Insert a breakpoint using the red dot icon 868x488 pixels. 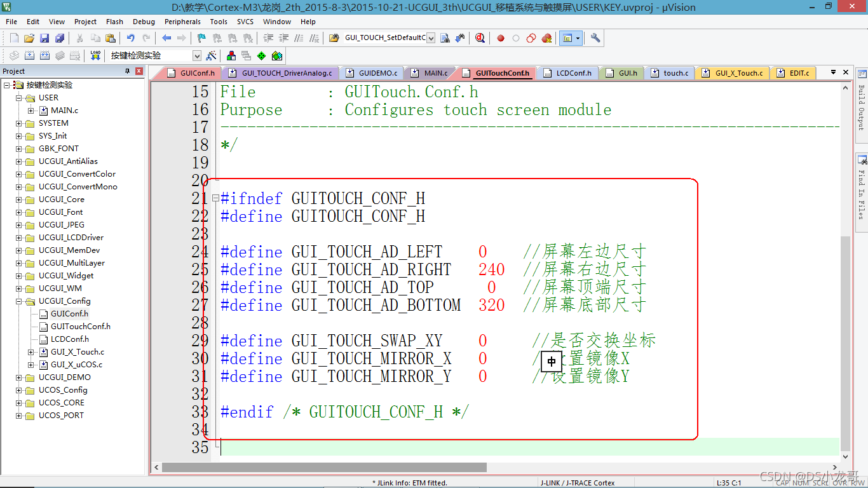tap(501, 38)
